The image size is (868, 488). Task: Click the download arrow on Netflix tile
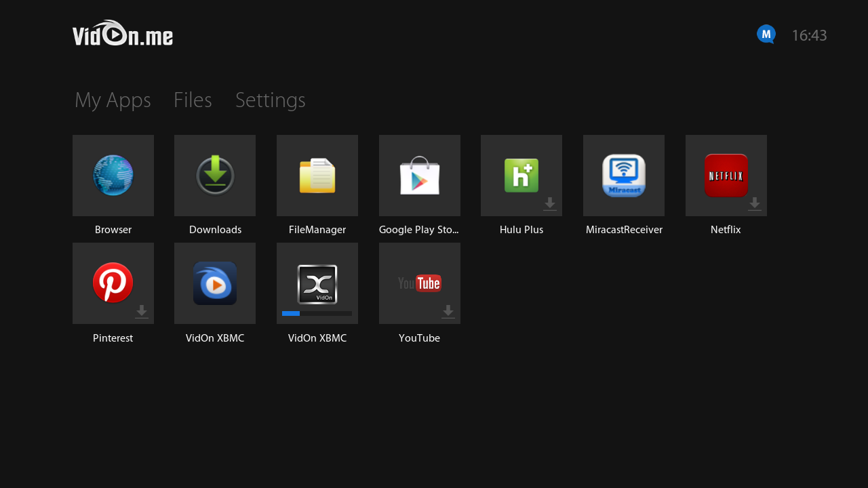tap(755, 204)
